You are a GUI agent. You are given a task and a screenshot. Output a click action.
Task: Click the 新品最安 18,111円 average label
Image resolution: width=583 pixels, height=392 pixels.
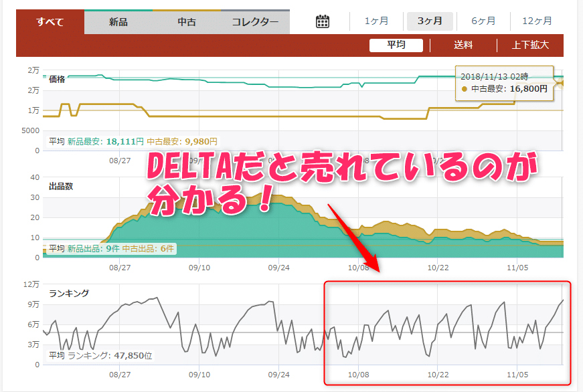[x=105, y=141]
